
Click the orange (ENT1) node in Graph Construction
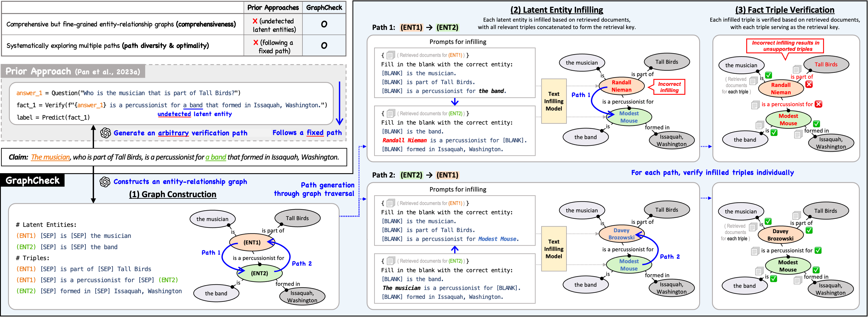coord(252,242)
